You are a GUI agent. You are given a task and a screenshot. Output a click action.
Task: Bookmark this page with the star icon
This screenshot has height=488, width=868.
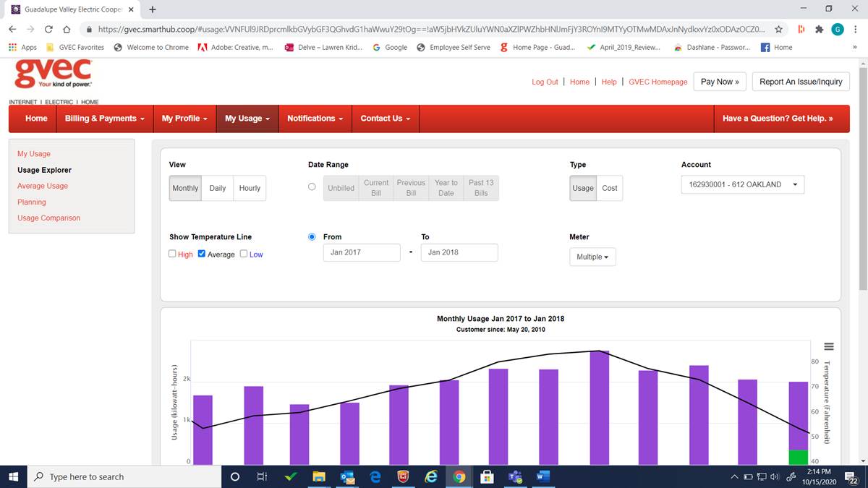pos(778,30)
